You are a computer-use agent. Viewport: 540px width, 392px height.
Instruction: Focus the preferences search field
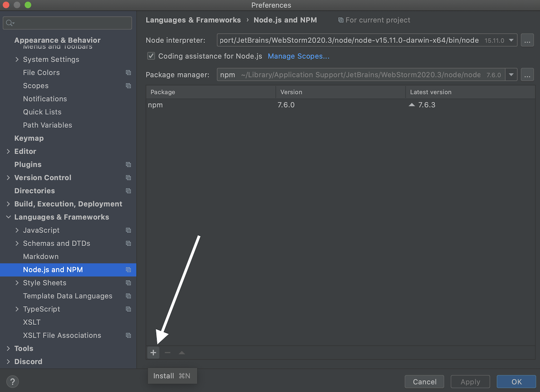pyautogui.click(x=67, y=23)
